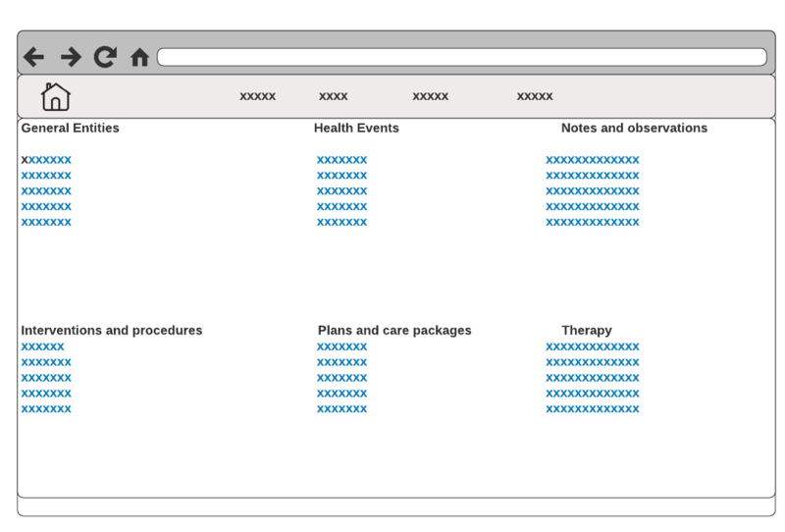Click the solid home icon in browser toolbar

point(139,57)
